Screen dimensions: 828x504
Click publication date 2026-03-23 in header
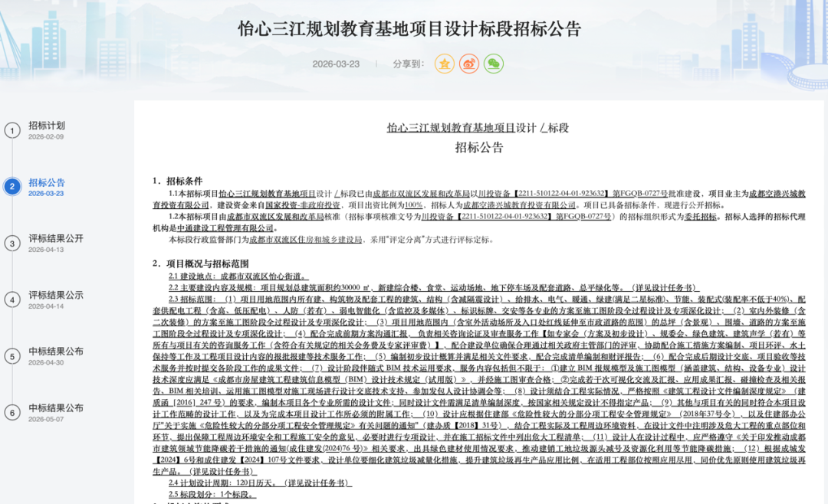click(x=336, y=64)
